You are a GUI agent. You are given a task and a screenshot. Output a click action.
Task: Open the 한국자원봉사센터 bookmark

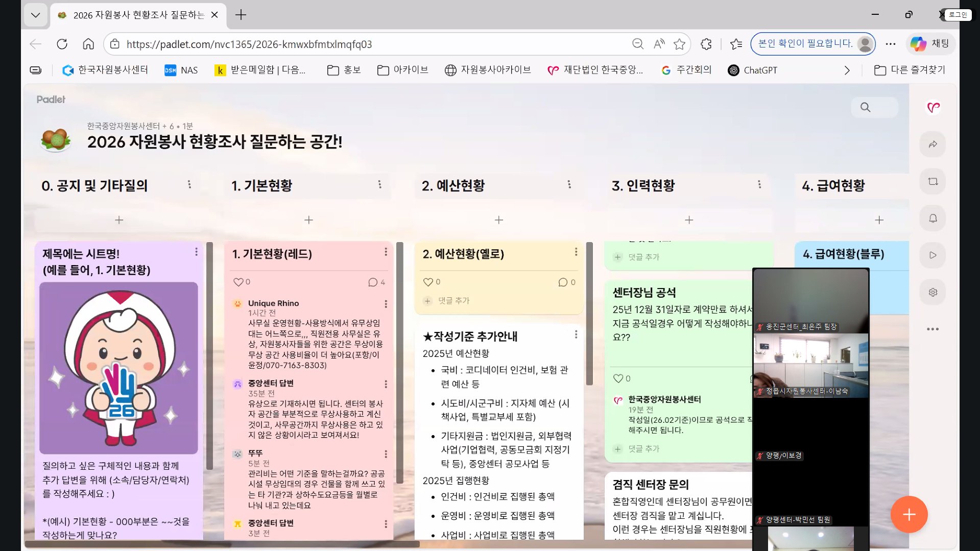(x=105, y=70)
